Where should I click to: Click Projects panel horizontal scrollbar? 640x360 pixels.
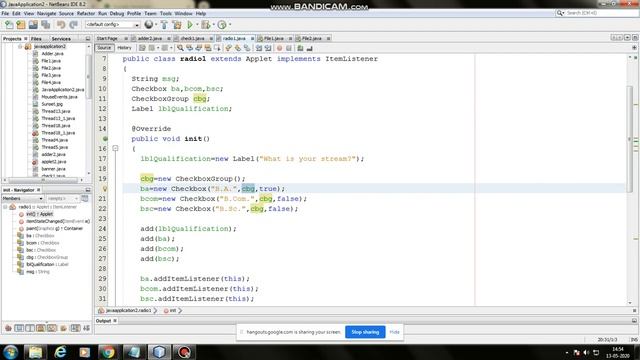(x=43, y=180)
